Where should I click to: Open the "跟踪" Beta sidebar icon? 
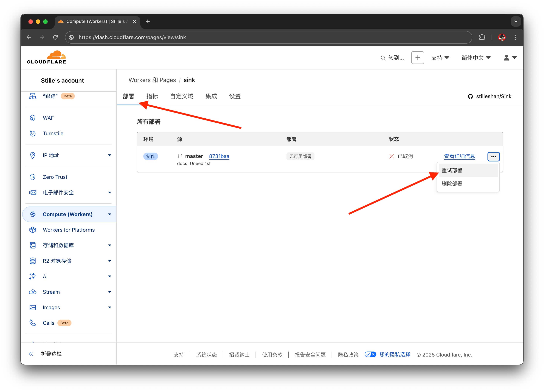point(33,96)
